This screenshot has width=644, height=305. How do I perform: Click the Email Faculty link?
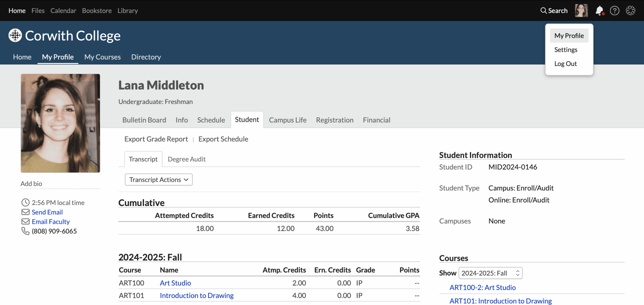(51, 222)
